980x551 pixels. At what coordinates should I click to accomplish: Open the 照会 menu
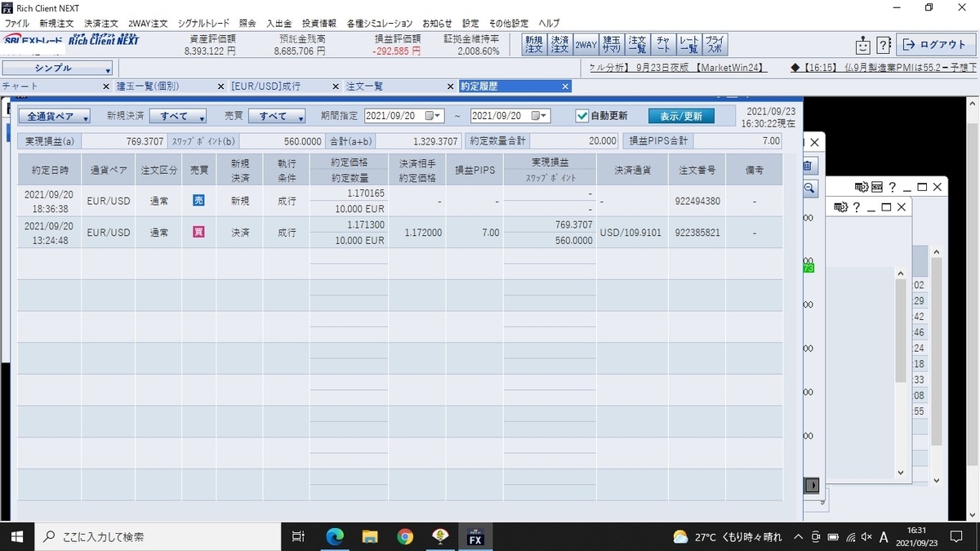click(x=247, y=24)
